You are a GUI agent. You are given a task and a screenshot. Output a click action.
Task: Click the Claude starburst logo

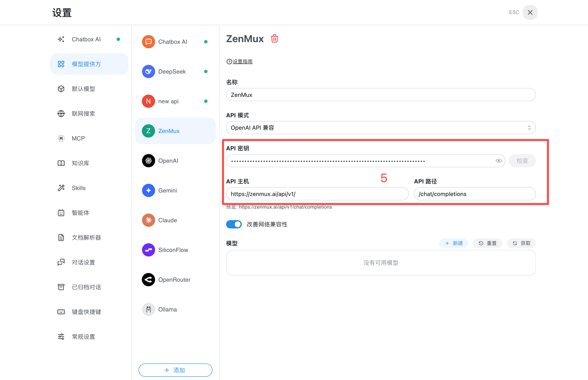coord(148,220)
